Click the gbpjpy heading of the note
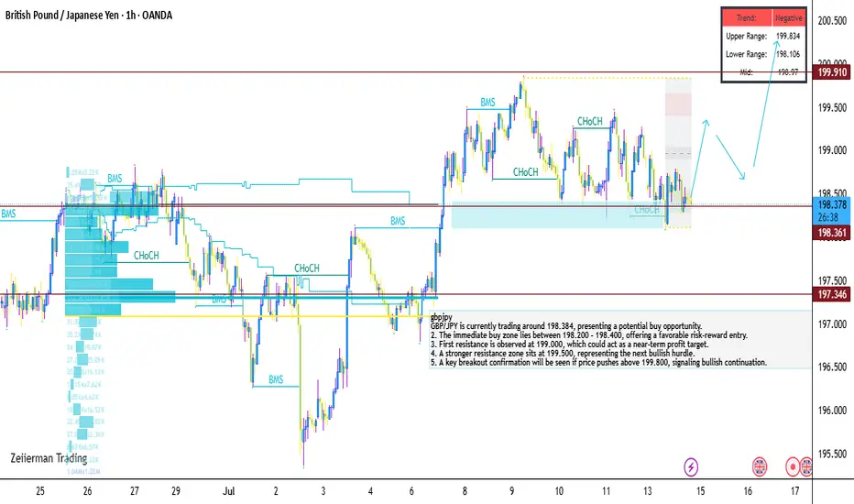Image resolution: width=854 pixels, height=504 pixels. click(x=441, y=317)
